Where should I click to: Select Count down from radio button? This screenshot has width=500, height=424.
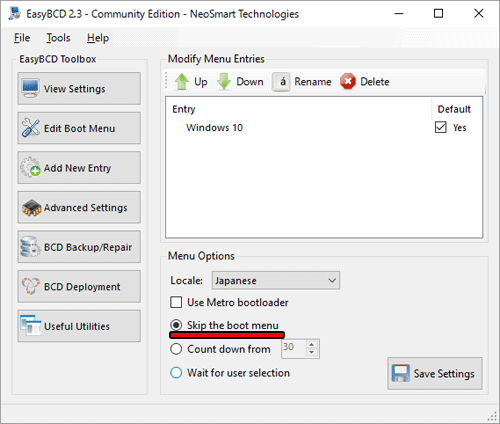(x=176, y=349)
